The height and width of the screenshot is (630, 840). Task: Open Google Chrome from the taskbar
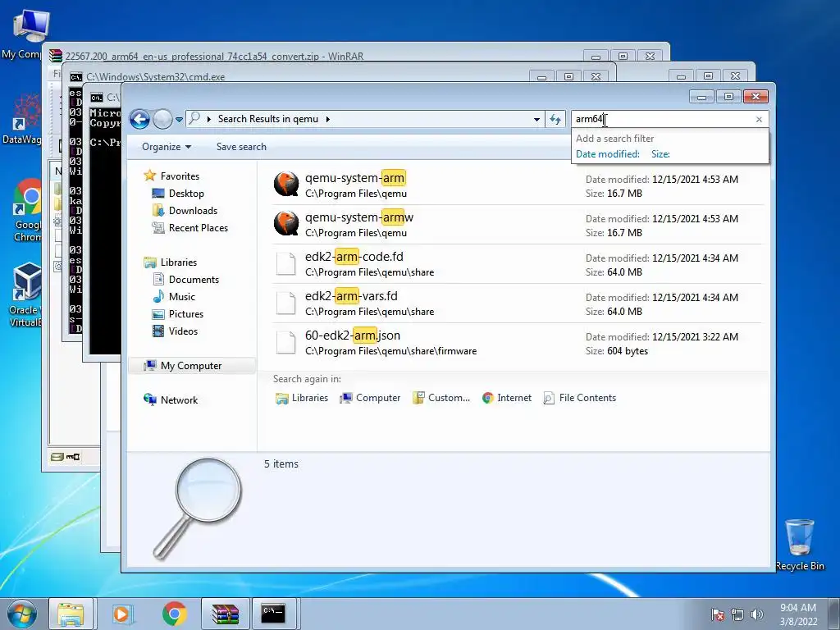click(x=174, y=614)
